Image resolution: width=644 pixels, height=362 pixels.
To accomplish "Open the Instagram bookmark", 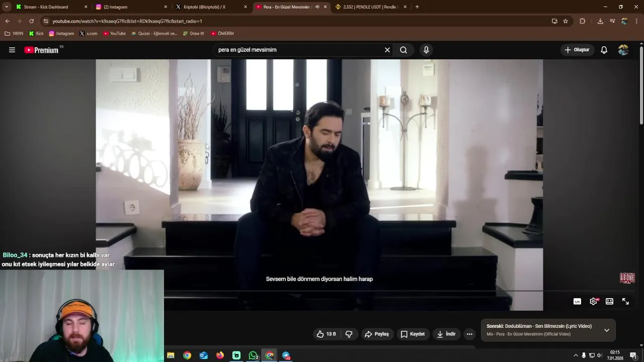I will [x=61, y=34].
